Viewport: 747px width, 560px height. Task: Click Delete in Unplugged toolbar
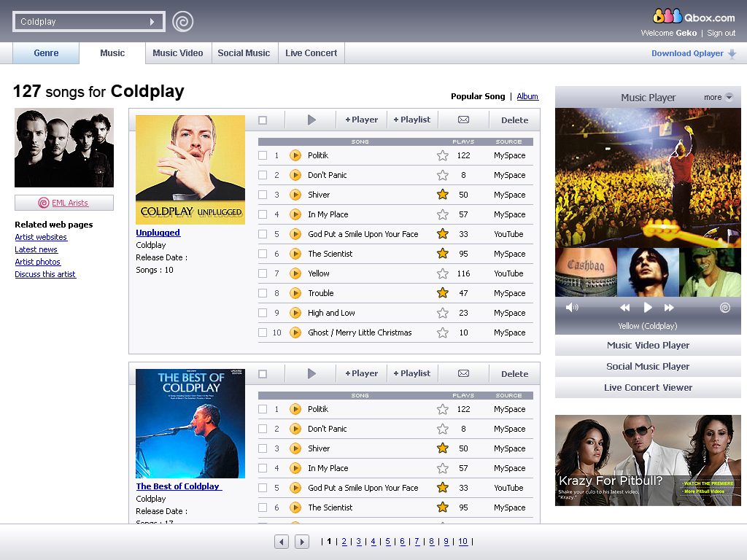click(x=514, y=120)
